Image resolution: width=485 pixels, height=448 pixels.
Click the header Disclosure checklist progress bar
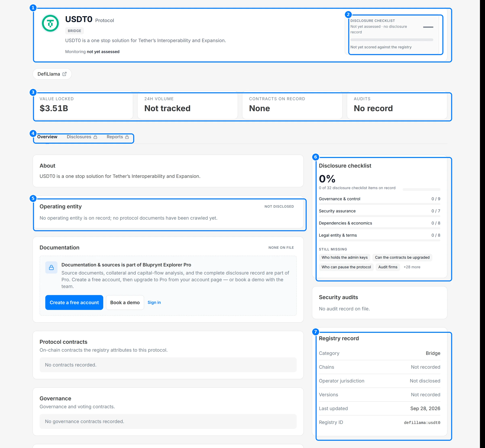pyautogui.click(x=392, y=40)
